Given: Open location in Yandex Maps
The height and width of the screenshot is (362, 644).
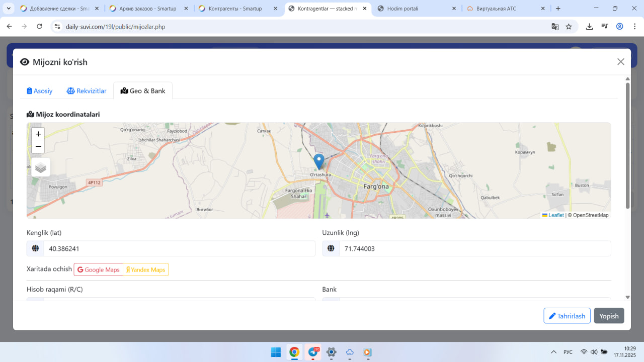Looking at the screenshot, I should (146, 269).
